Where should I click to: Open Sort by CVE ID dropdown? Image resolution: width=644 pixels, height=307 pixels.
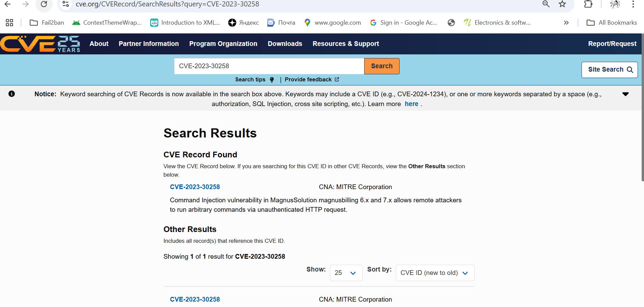point(435,273)
